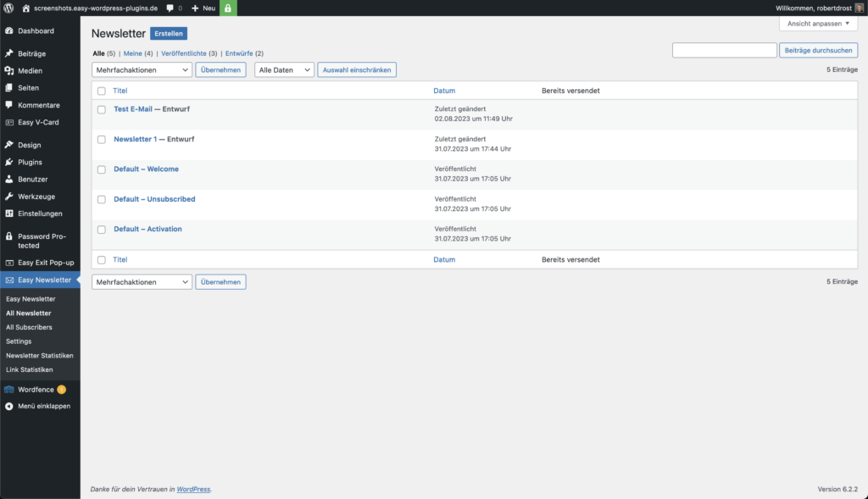This screenshot has width=868, height=499.
Task: Click the home site icon in admin bar
Action: point(26,8)
